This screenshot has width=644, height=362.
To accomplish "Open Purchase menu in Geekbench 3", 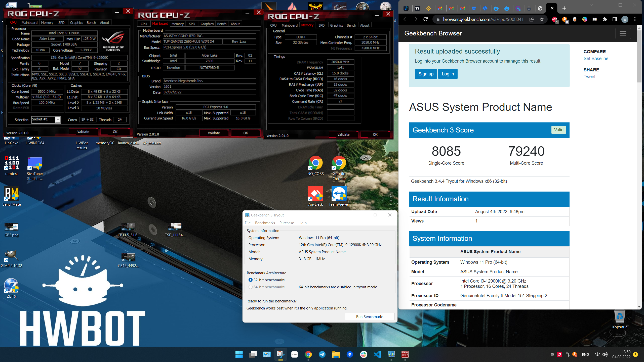I will [x=287, y=223].
